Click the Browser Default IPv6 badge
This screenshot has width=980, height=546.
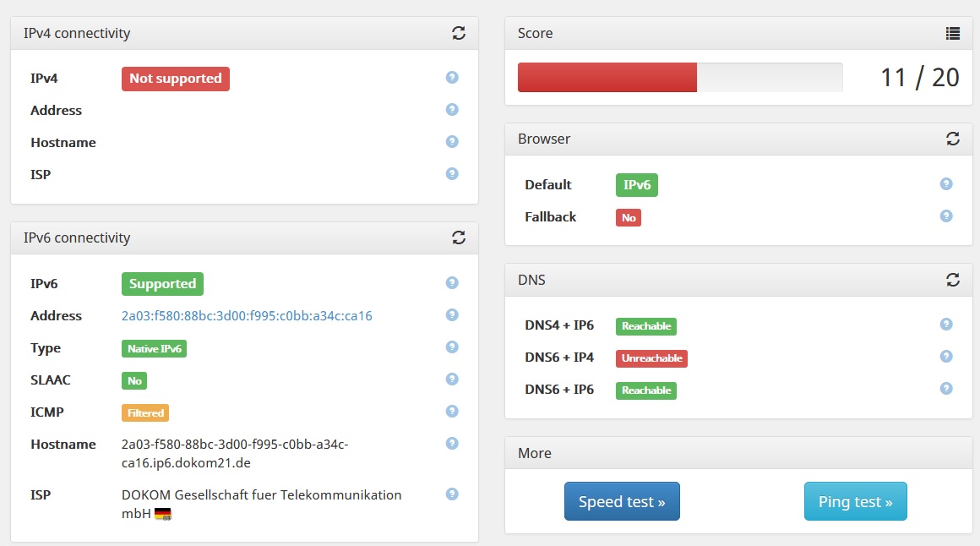point(637,185)
